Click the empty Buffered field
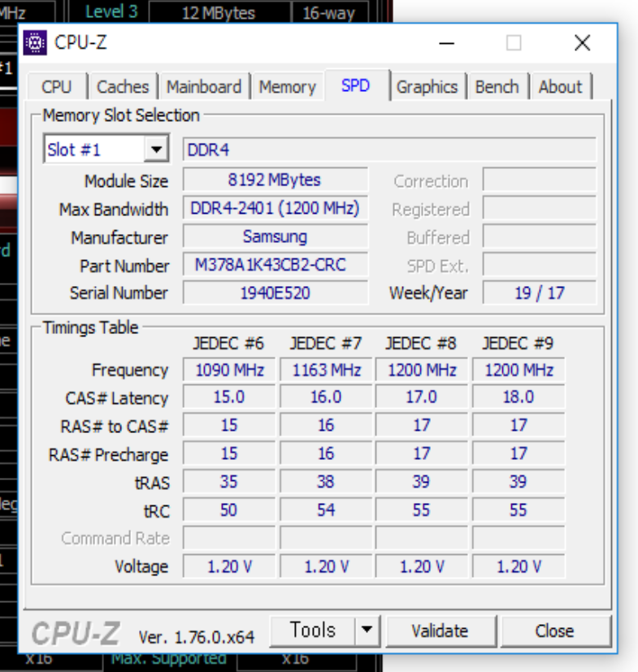 point(540,236)
